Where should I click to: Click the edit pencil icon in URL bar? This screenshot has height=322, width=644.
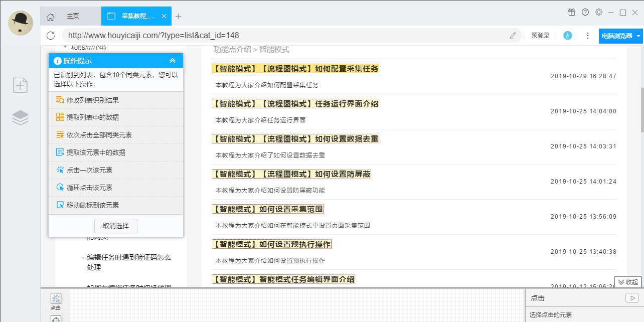tap(513, 35)
